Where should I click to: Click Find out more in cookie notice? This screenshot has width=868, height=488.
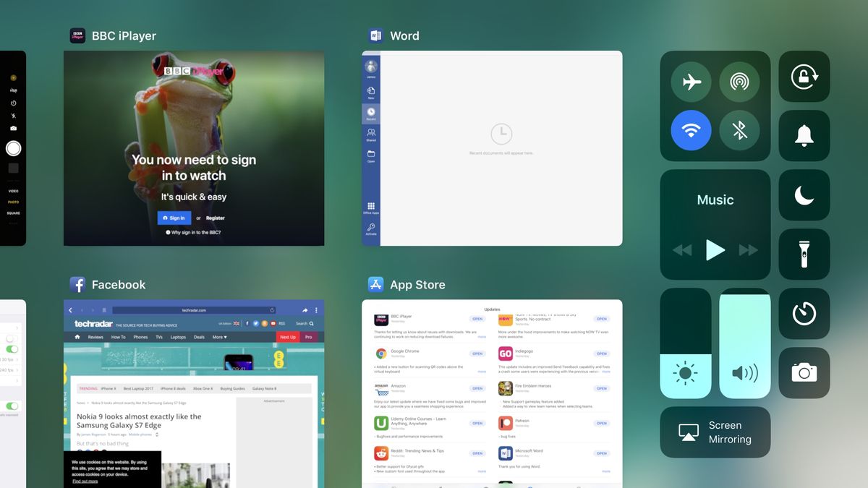(85, 481)
